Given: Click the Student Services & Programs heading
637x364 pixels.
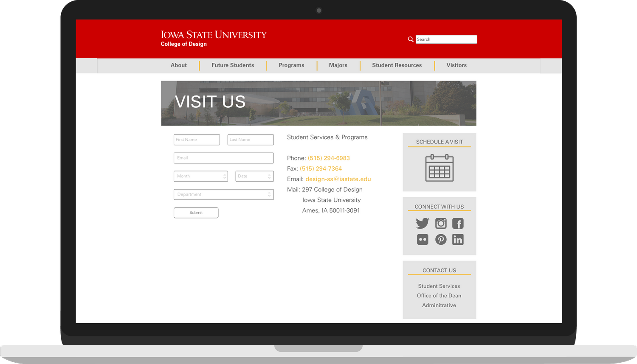Looking at the screenshot, I should tap(327, 137).
